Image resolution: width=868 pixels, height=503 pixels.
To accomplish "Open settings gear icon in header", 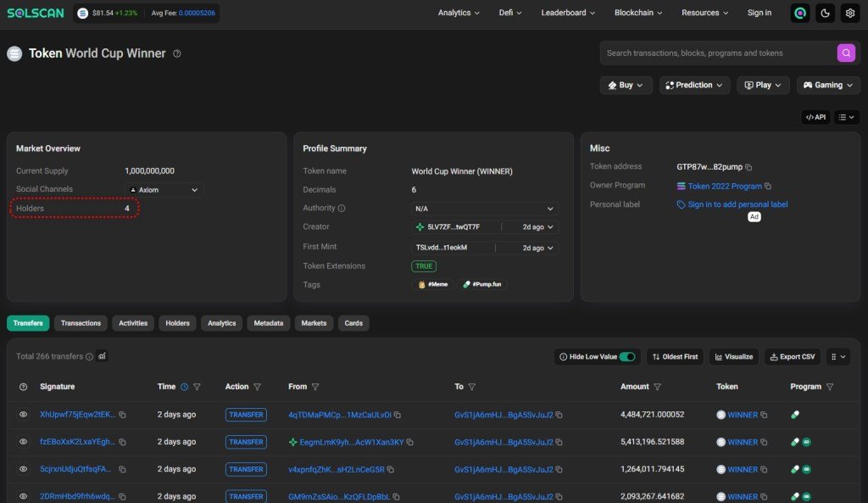I will pyautogui.click(x=850, y=13).
